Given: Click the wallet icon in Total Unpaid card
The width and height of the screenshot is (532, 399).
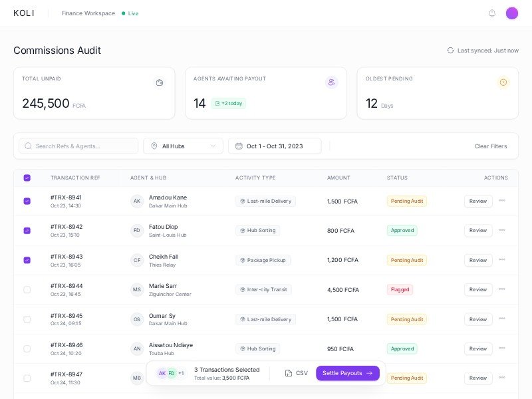Looking at the screenshot, I should (160, 82).
